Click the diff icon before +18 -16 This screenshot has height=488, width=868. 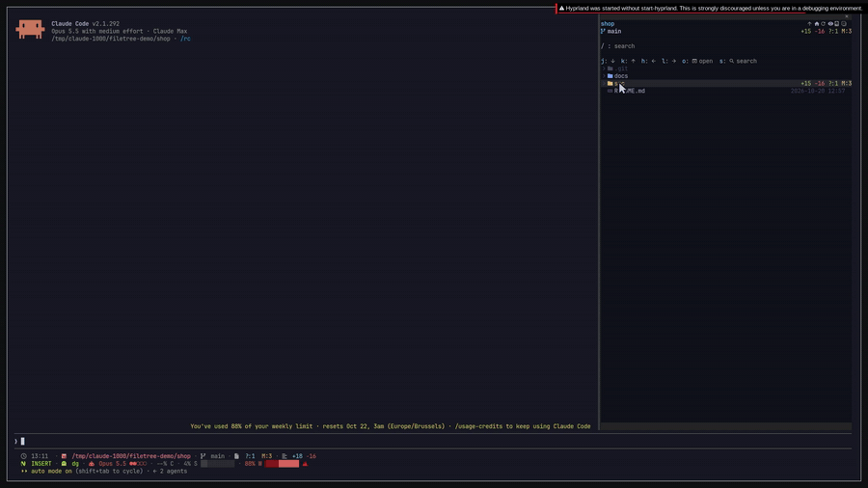(x=285, y=456)
